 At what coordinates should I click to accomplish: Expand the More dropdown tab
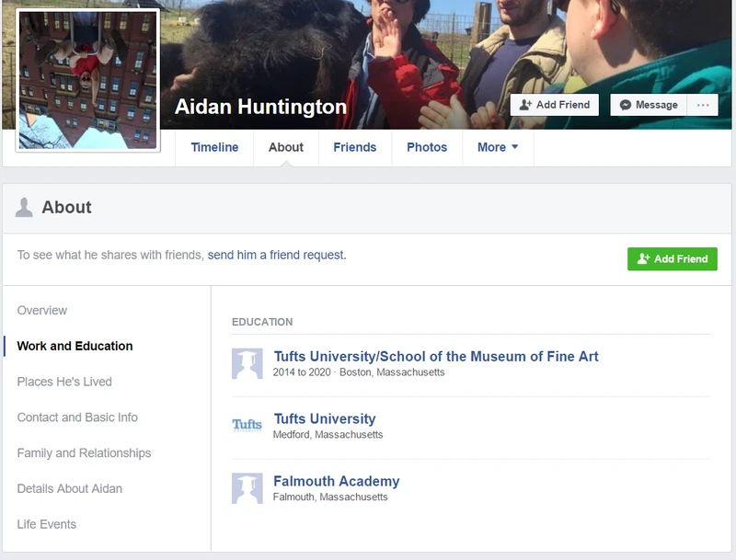pos(498,147)
